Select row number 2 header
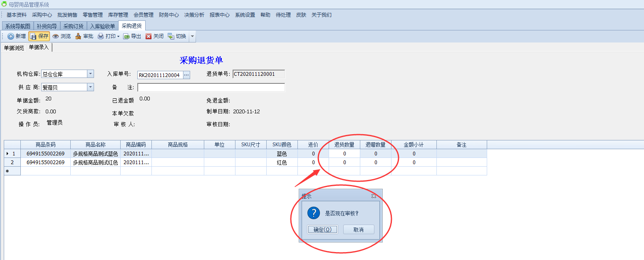The image size is (644, 260). 12,162
